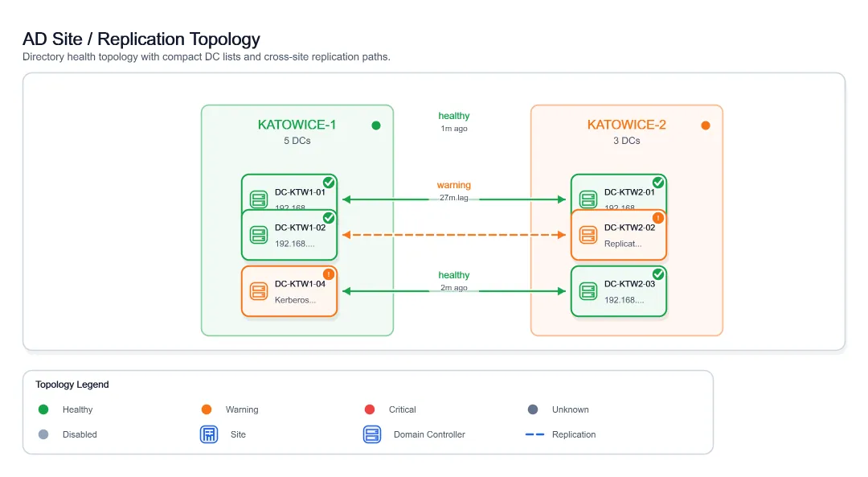Select the DC-KTW1-04 node label

click(300, 284)
